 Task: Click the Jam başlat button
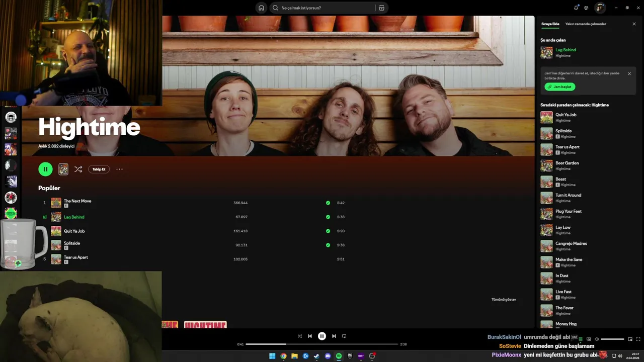560,86
